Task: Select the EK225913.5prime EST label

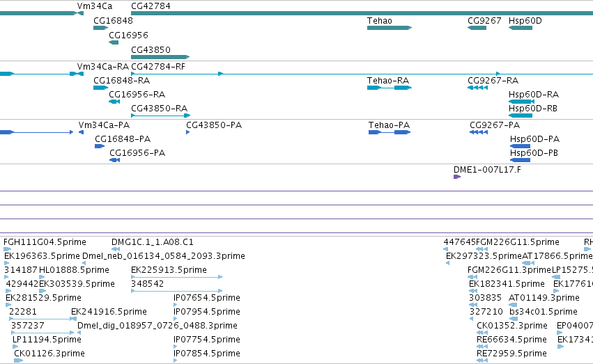Action: (169, 270)
